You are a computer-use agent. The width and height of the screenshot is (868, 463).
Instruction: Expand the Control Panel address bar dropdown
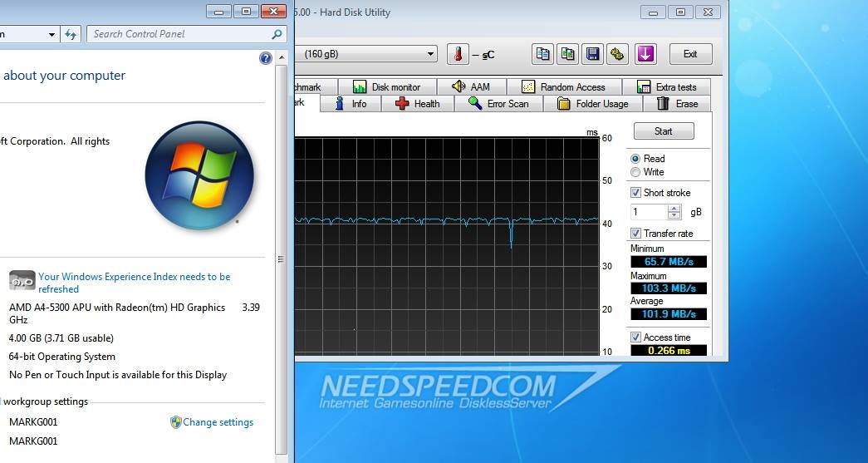click(x=51, y=34)
